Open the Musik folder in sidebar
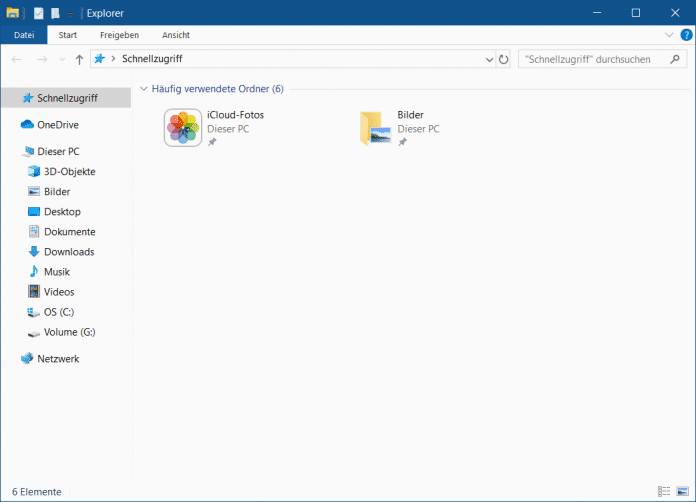 [56, 272]
